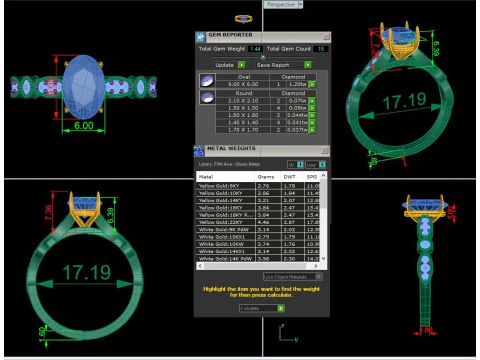Click the Total Gem Count value 15
Image resolution: width=480 pixels, height=360 pixels.
pyautogui.click(x=321, y=49)
